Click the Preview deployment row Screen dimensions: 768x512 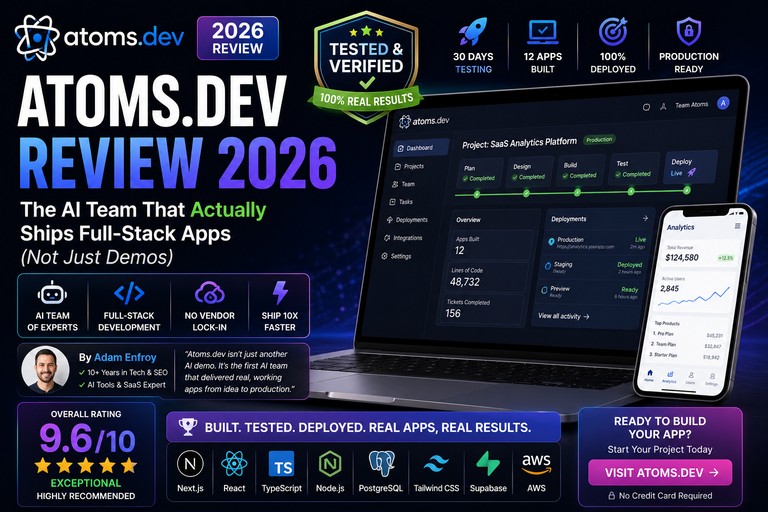(590, 292)
